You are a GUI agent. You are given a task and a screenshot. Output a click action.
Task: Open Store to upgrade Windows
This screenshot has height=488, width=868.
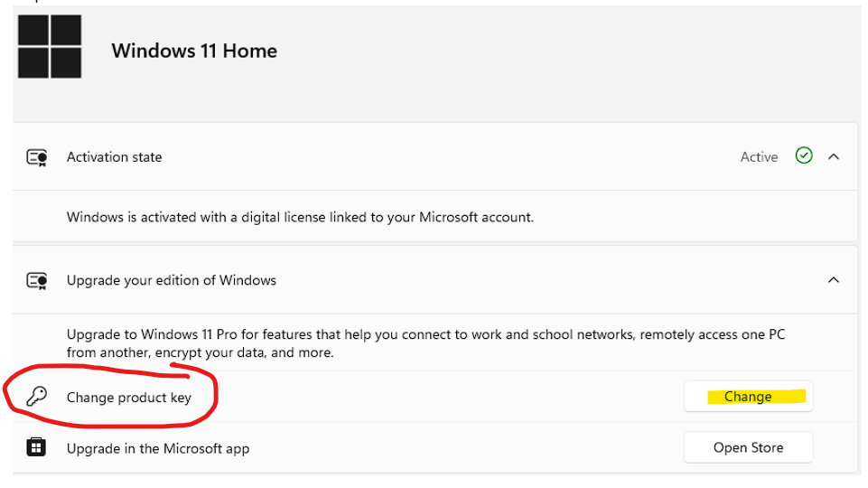[748, 447]
